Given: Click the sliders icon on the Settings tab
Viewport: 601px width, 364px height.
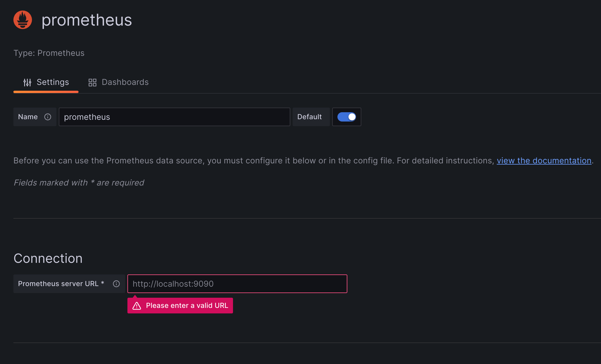Looking at the screenshot, I should coord(28,82).
